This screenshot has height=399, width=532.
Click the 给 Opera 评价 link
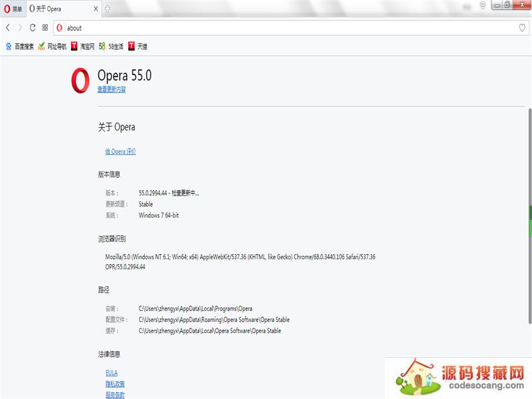[120, 152]
